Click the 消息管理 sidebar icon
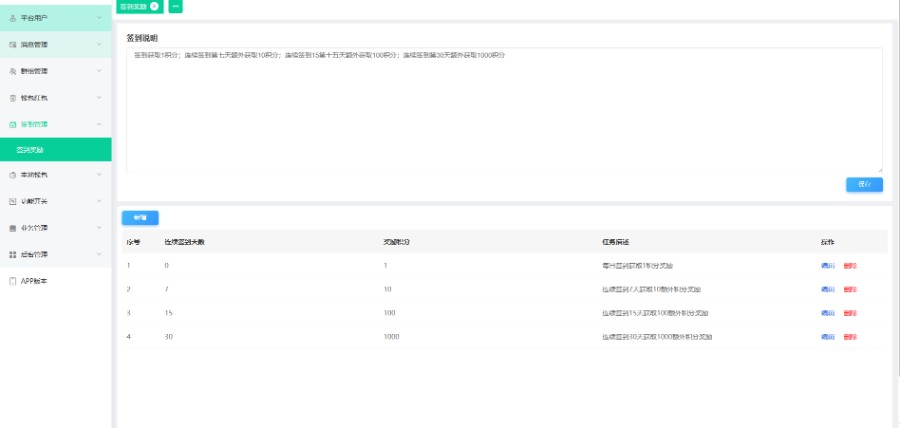 pos(13,45)
